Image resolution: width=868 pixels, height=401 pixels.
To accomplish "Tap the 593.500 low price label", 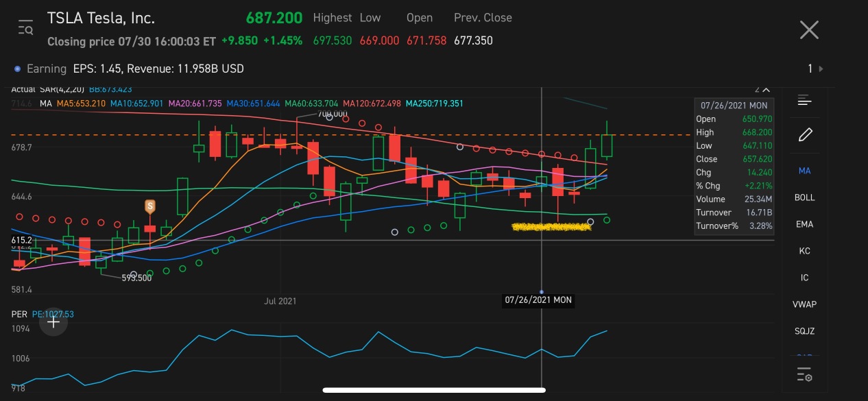I will coord(137,278).
